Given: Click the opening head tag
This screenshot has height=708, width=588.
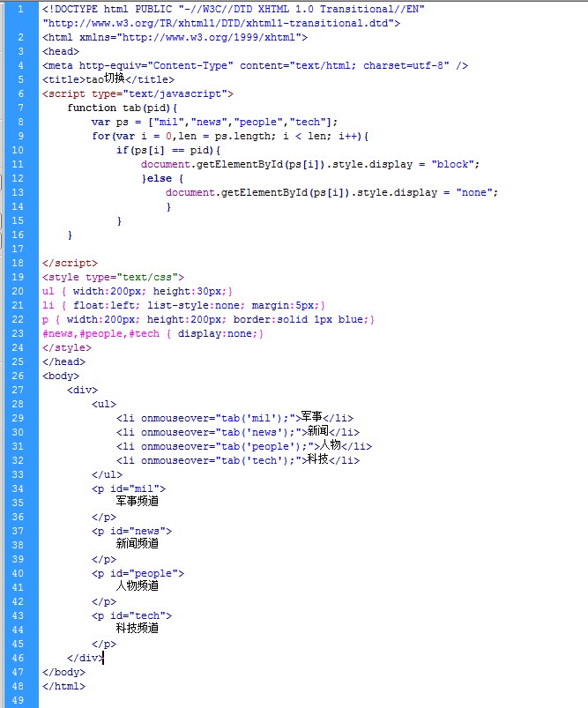Looking at the screenshot, I should click(x=61, y=51).
